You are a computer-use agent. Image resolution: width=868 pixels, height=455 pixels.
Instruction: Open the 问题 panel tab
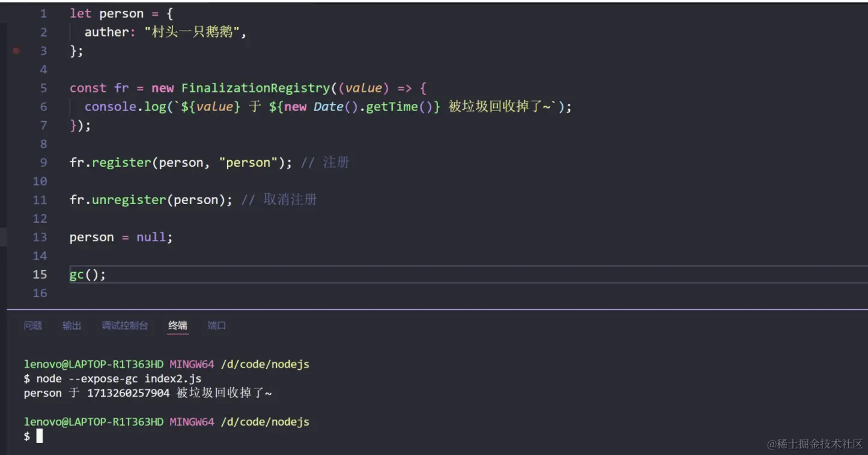click(33, 325)
